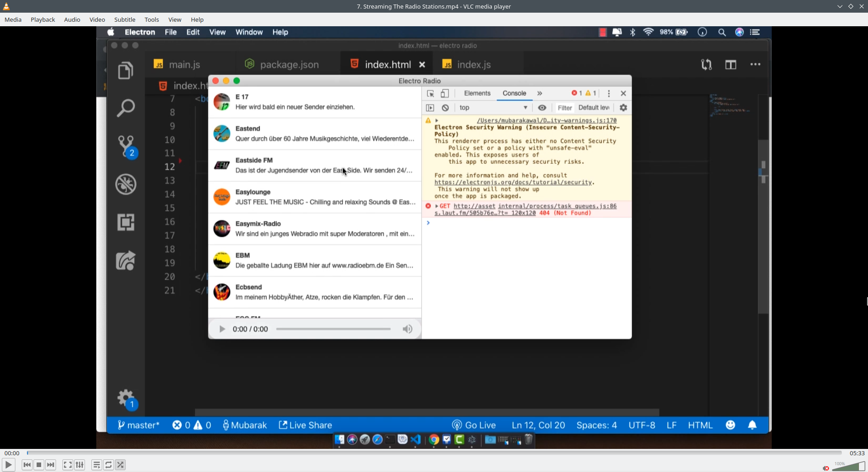Open VS Code Debug panel
Image resolution: width=868 pixels, height=472 pixels.
(126, 184)
